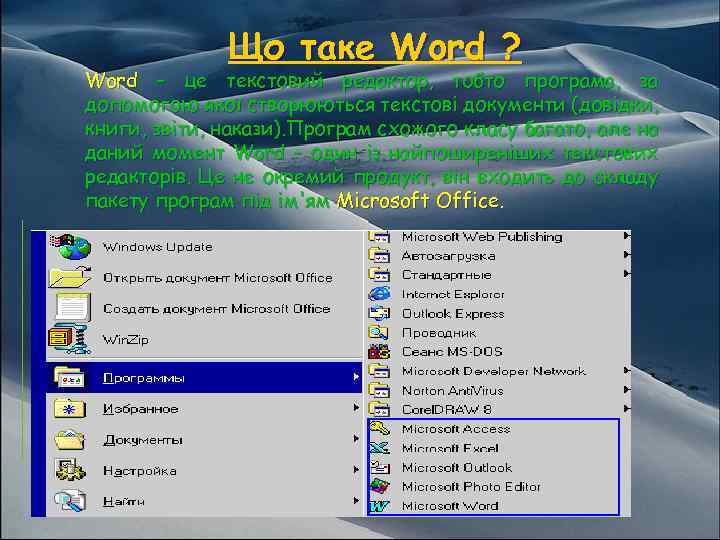The width and height of the screenshot is (720, 540).
Task: Click the Стандартные folder icon
Action: (x=379, y=275)
